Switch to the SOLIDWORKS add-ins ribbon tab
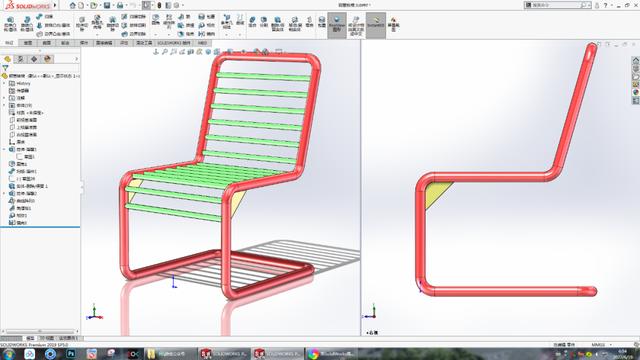This screenshot has height=360, width=640. click(x=174, y=43)
